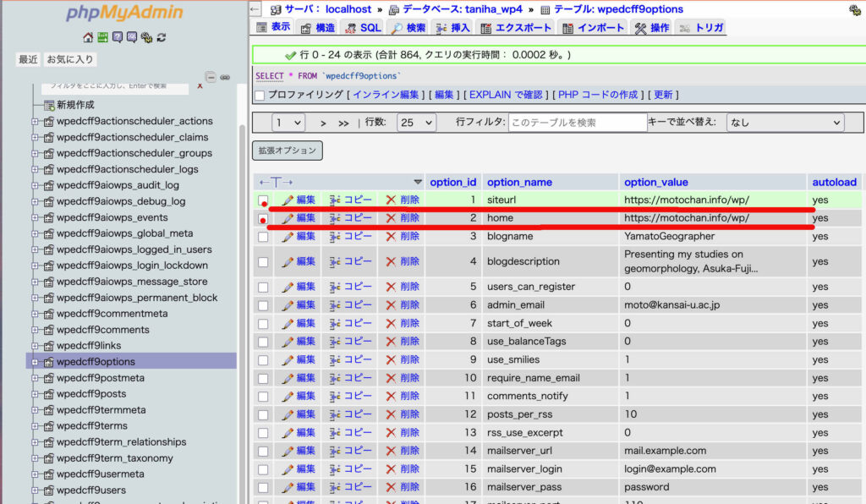
Task: Click navigation panel settings gear icon
Action: click(x=146, y=37)
